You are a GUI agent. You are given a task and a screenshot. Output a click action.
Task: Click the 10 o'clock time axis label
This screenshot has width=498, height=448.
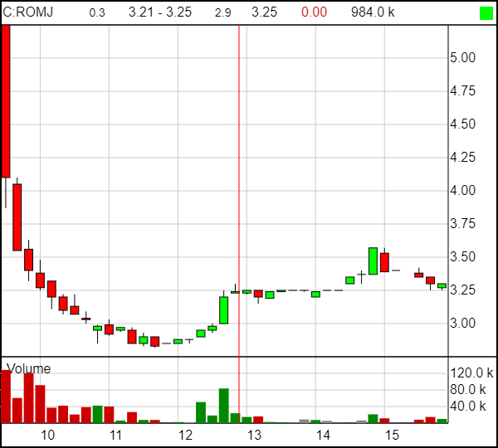click(x=47, y=435)
